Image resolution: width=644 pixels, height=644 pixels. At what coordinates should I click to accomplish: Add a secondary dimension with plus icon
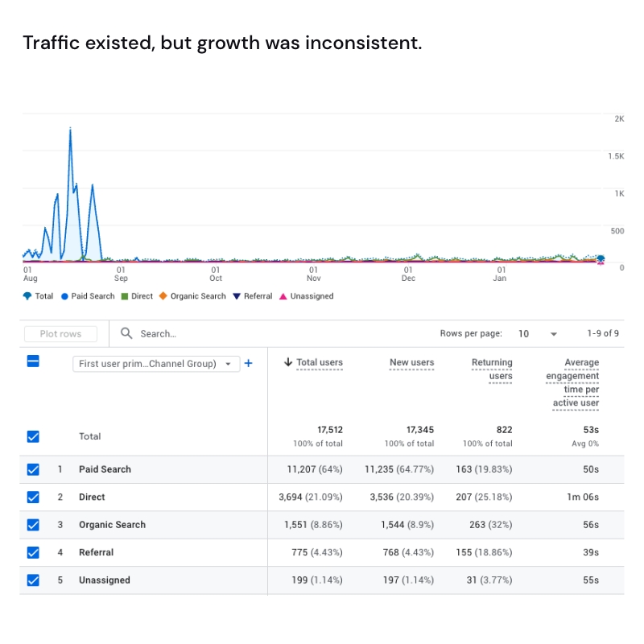click(x=249, y=363)
